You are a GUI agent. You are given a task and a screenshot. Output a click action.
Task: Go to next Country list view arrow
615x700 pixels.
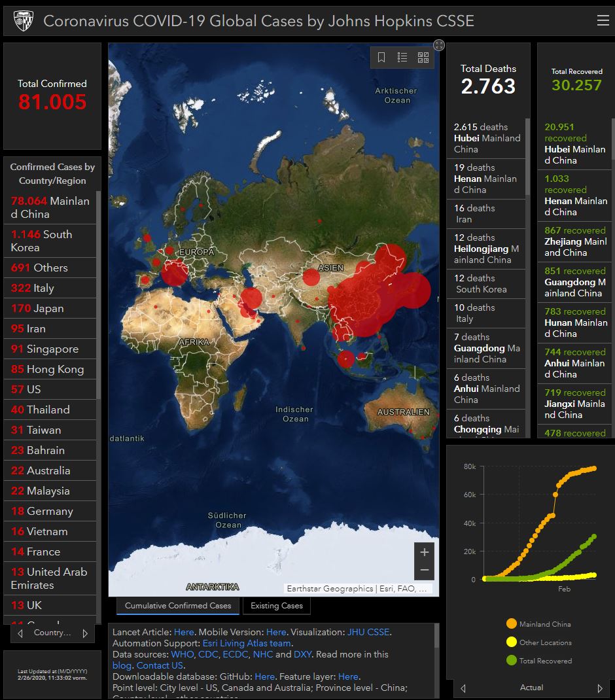[85, 633]
